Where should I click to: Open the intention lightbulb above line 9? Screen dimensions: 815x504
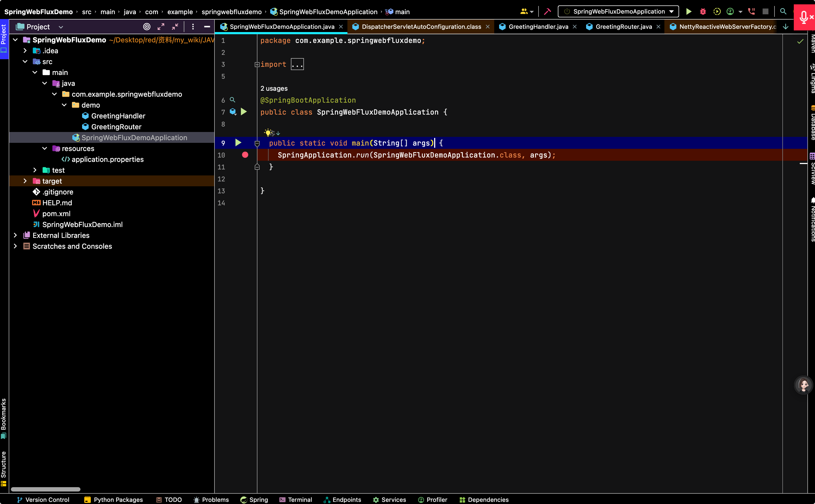pos(267,133)
